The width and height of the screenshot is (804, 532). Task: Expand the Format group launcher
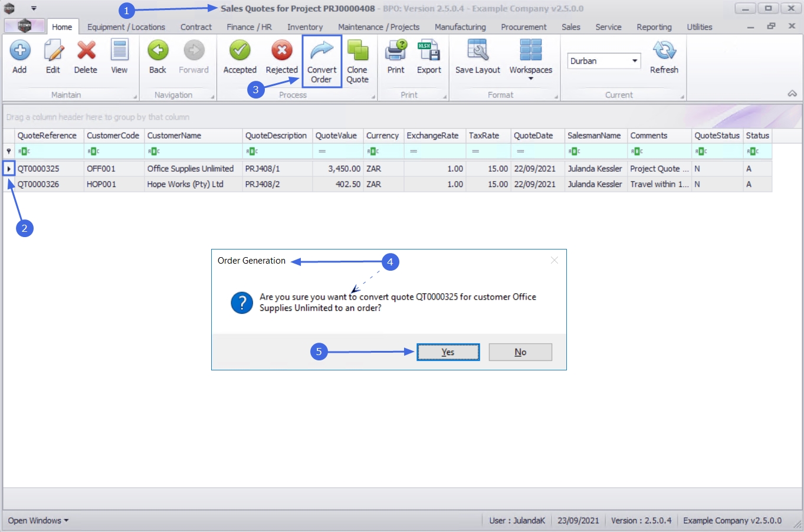pyautogui.click(x=556, y=97)
